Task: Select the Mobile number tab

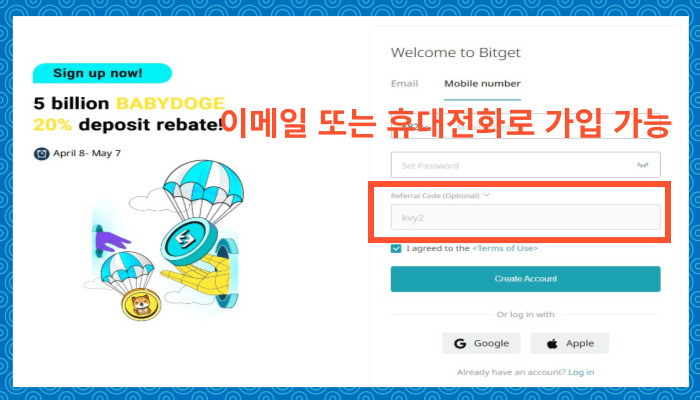Action: 482,83
